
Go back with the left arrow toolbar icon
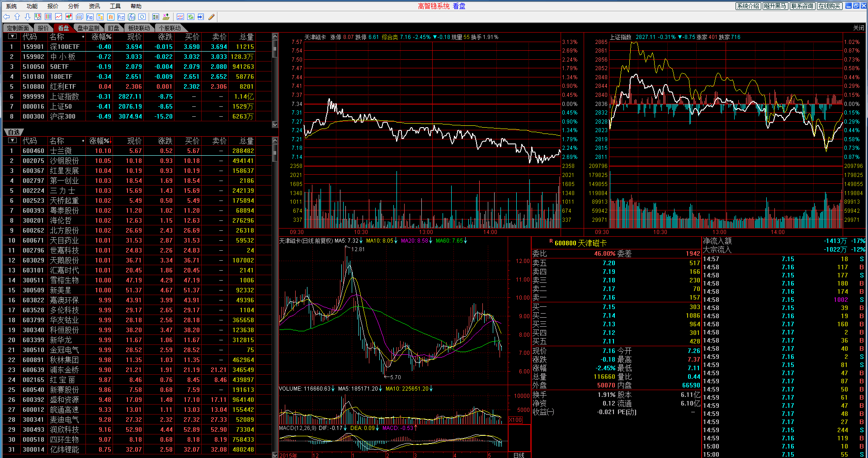click(6, 17)
